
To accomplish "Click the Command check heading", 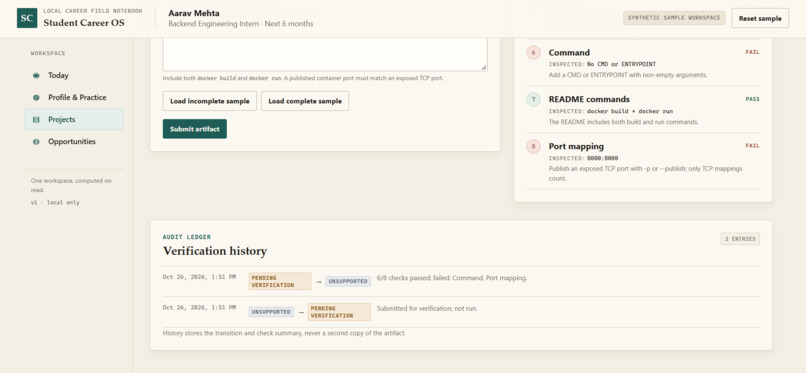I will click(x=569, y=52).
